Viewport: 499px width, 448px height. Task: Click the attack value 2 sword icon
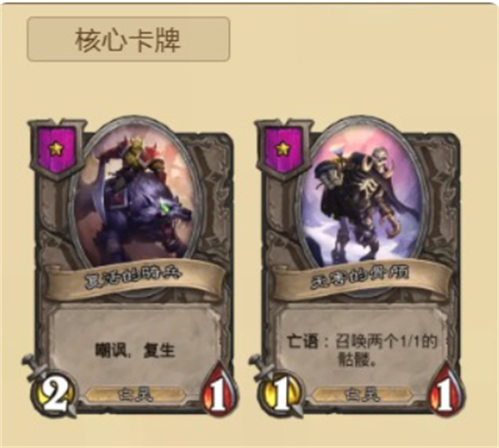click(52, 391)
